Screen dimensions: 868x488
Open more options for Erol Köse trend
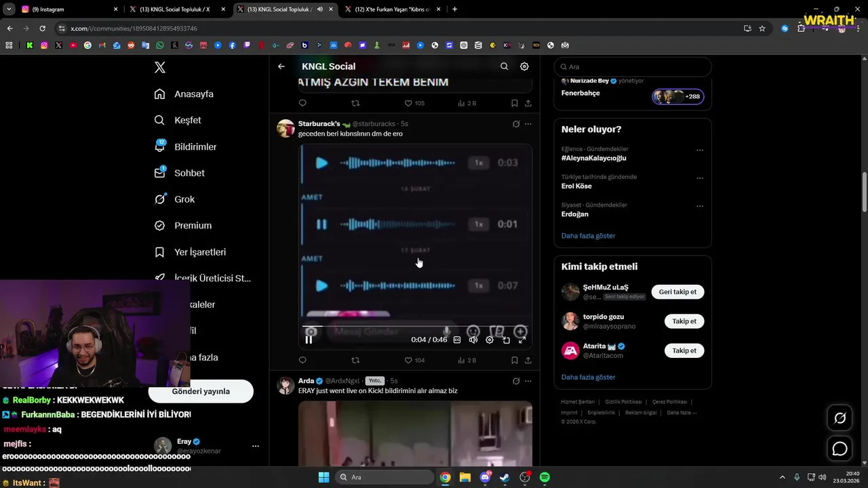tap(700, 178)
